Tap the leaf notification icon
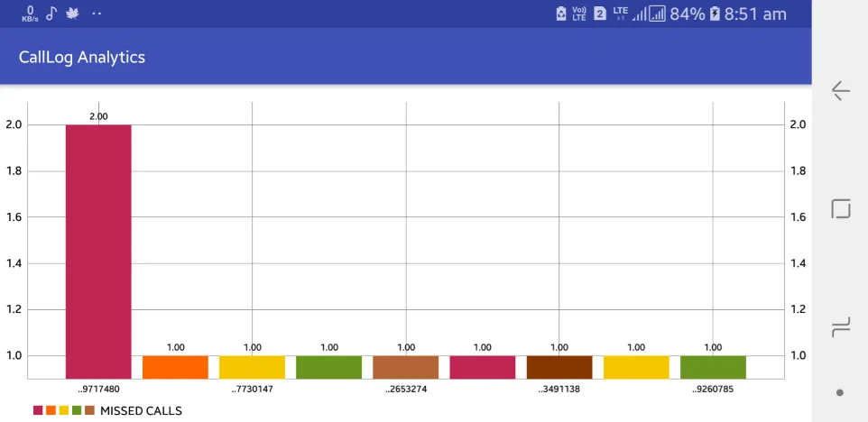The image size is (868, 422). click(72, 14)
